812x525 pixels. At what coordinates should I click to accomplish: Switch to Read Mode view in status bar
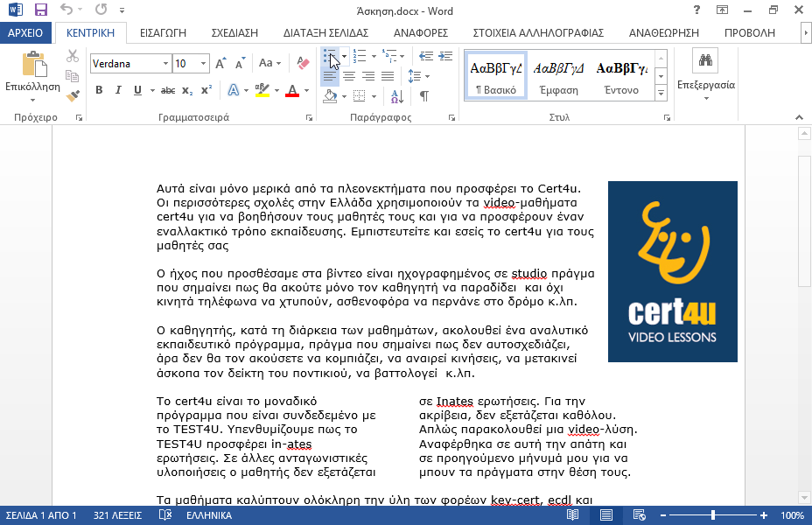click(572, 515)
